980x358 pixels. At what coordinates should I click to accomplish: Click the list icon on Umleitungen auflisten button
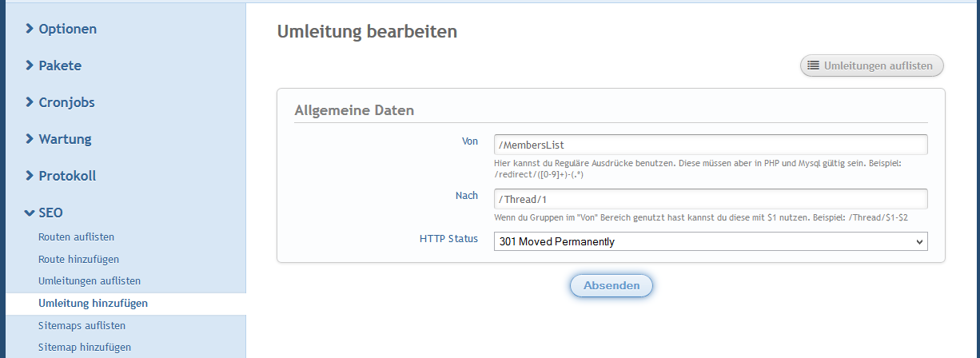[x=813, y=66]
